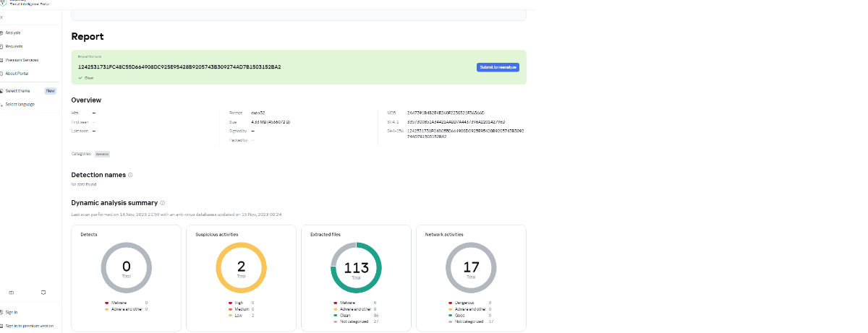Open the Select theme option
The width and height of the screenshot is (868, 333).
(18, 91)
